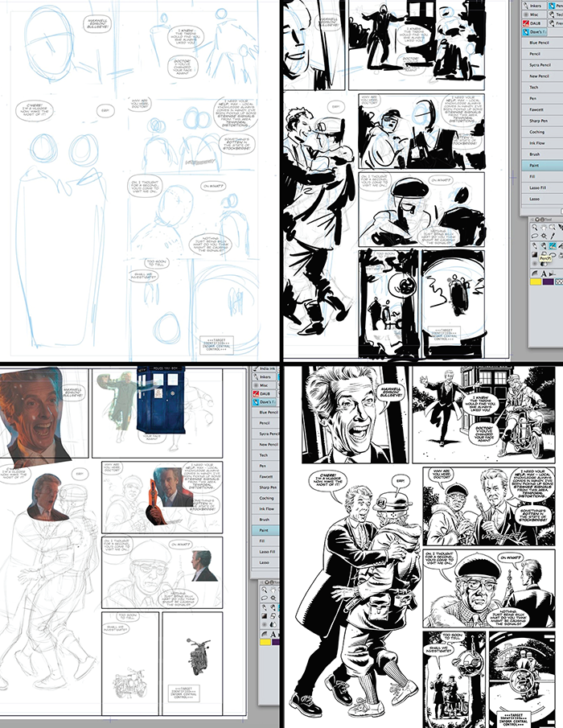Open the Inkers group beside the photo-reference page

coord(265,376)
